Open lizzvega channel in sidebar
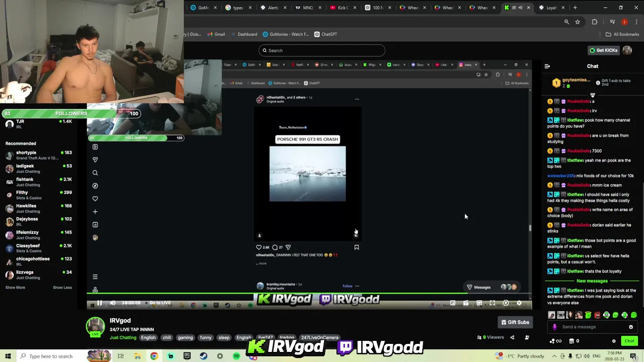Screen dimensions: 644x362 coord(38,275)
